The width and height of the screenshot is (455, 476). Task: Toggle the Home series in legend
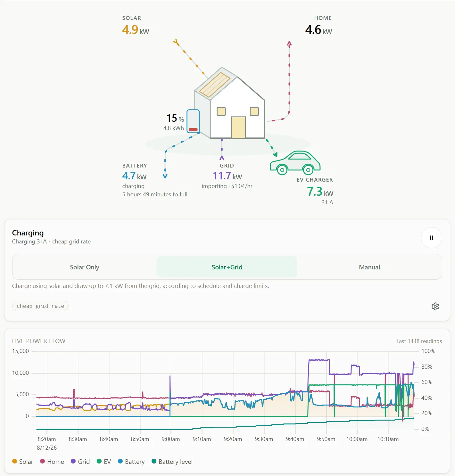click(52, 462)
